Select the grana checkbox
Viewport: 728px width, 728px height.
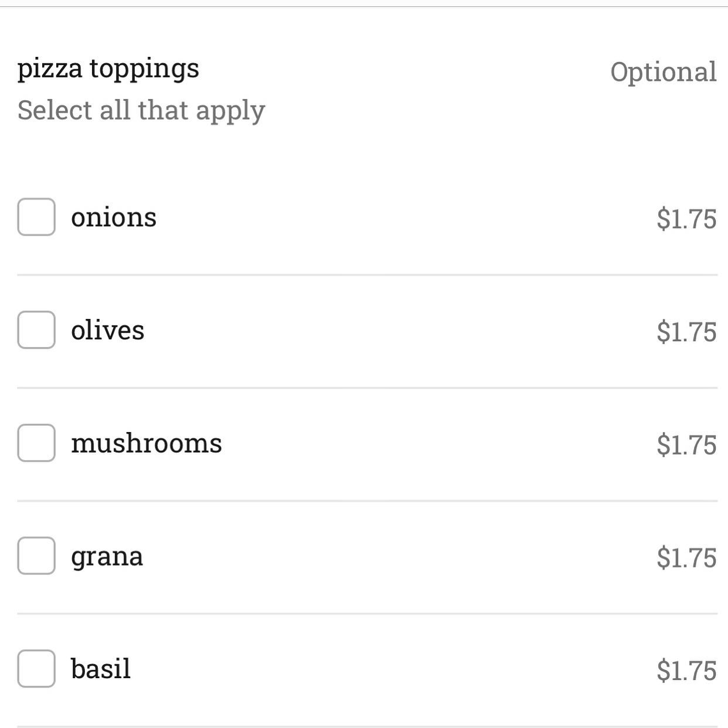click(x=36, y=556)
